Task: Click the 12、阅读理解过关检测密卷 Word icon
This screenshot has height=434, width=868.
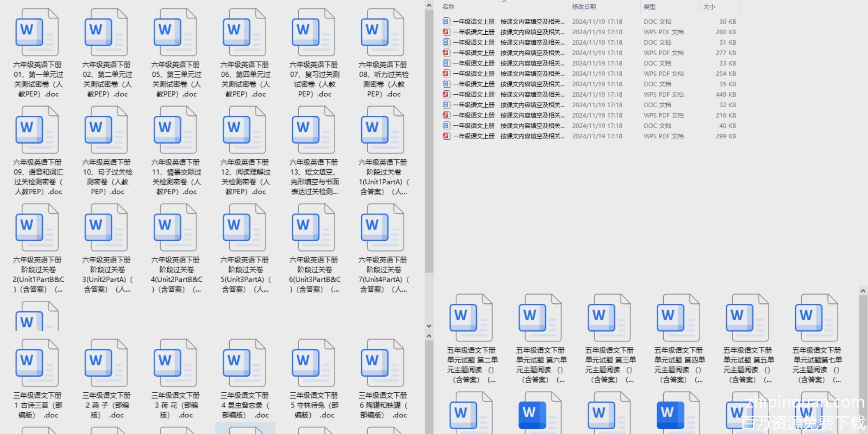Action: coord(244,130)
